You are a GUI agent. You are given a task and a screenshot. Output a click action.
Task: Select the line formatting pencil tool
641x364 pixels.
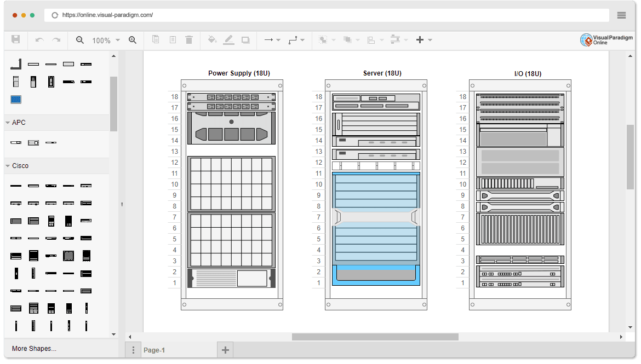coord(228,39)
